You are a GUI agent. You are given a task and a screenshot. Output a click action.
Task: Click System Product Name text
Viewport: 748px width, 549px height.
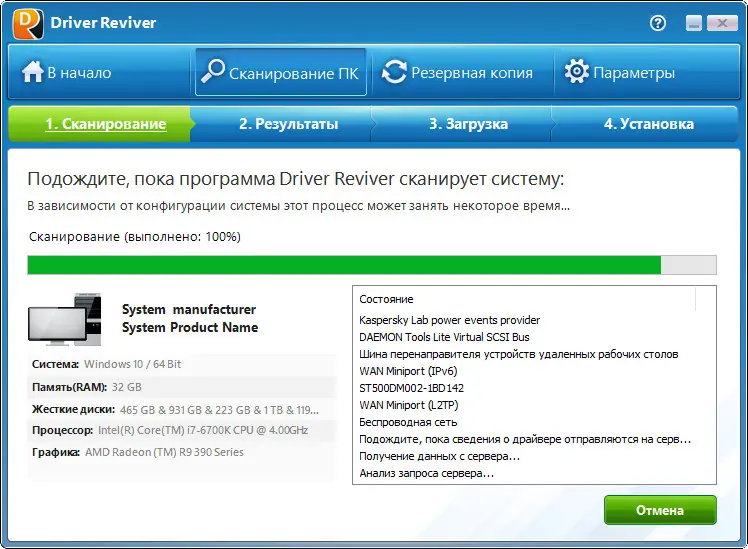click(x=190, y=328)
